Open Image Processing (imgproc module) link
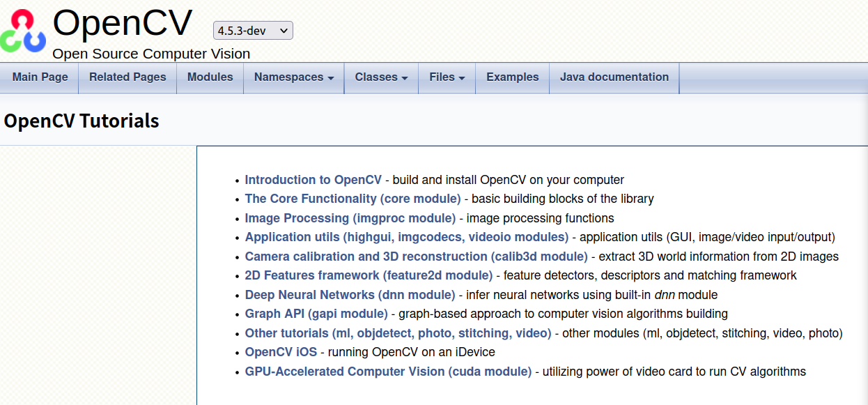The image size is (868, 405). (x=350, y=218)
